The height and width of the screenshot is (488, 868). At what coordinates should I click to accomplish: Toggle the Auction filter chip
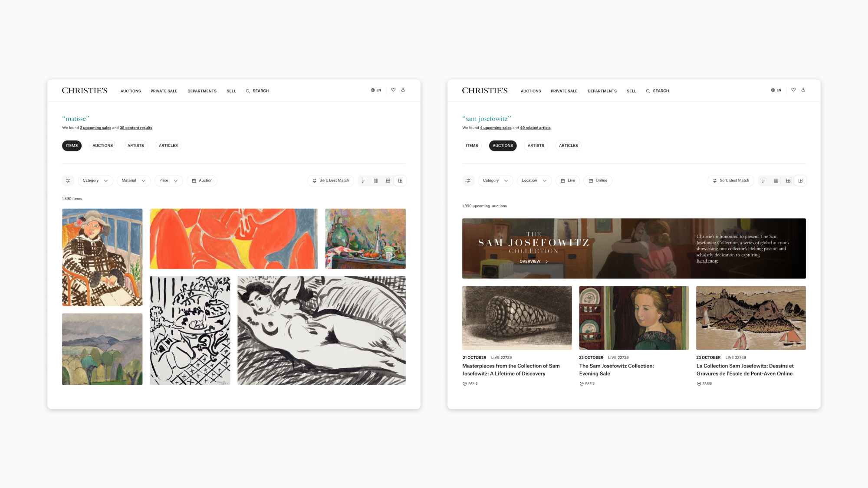pyautogui.click(x=202, y=180)
